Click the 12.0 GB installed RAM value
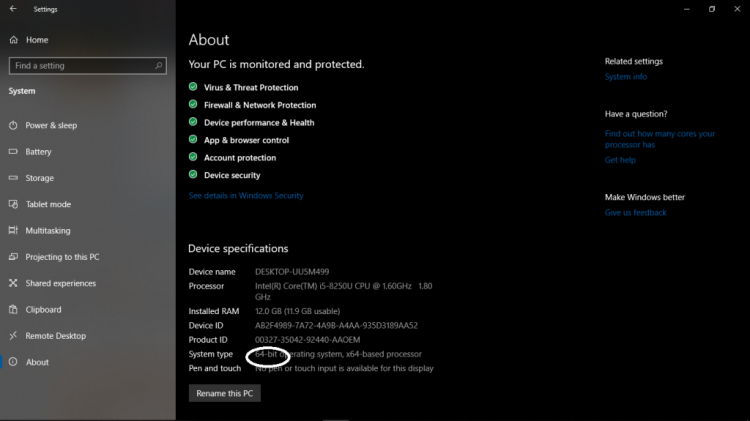The image size is (750, 421). coord(298,311)
